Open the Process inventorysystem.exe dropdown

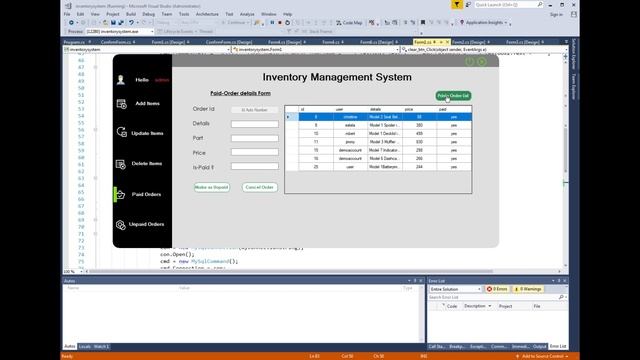119,31
